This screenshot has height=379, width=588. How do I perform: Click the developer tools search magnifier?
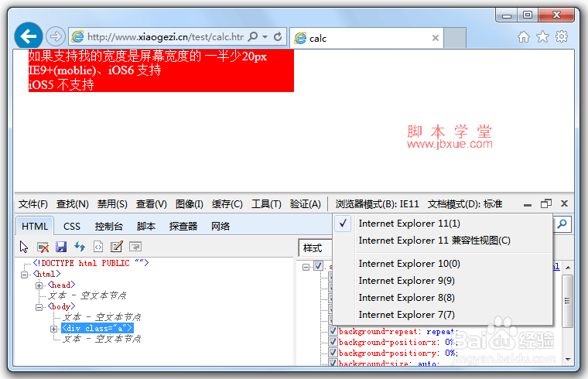click(562, 224)
